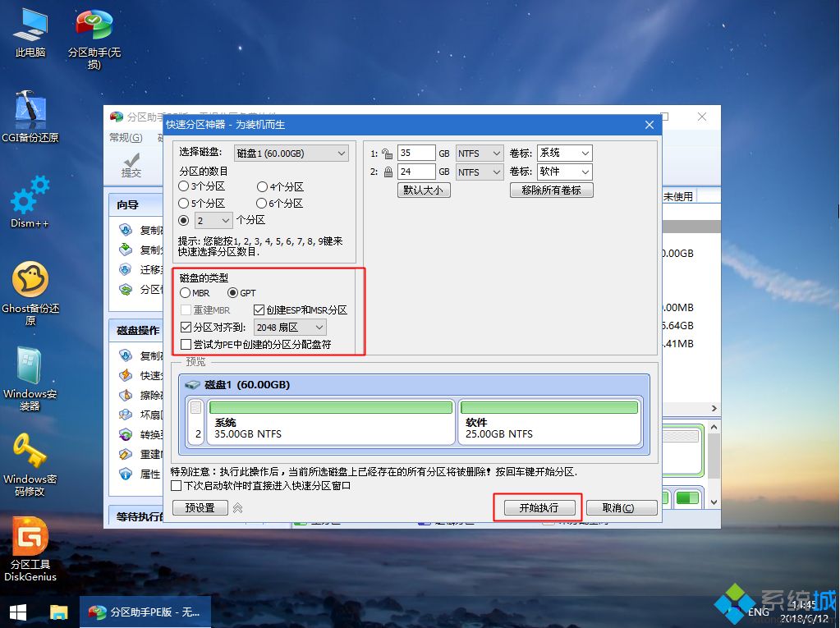
Task: Open the 2048扇区 alignment dropdown
Action: (291, 327)
